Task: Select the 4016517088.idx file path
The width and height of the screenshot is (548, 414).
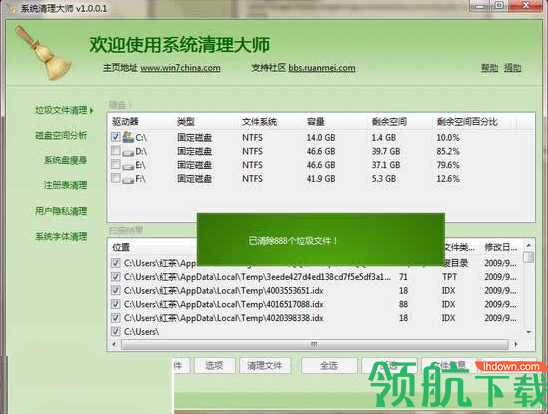Action: point(224,304)
